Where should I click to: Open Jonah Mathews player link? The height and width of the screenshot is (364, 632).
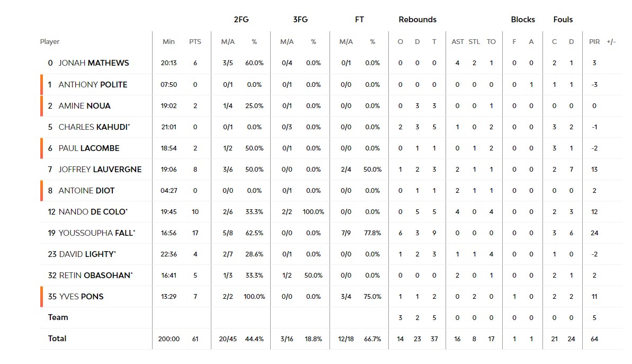[93, 63]
